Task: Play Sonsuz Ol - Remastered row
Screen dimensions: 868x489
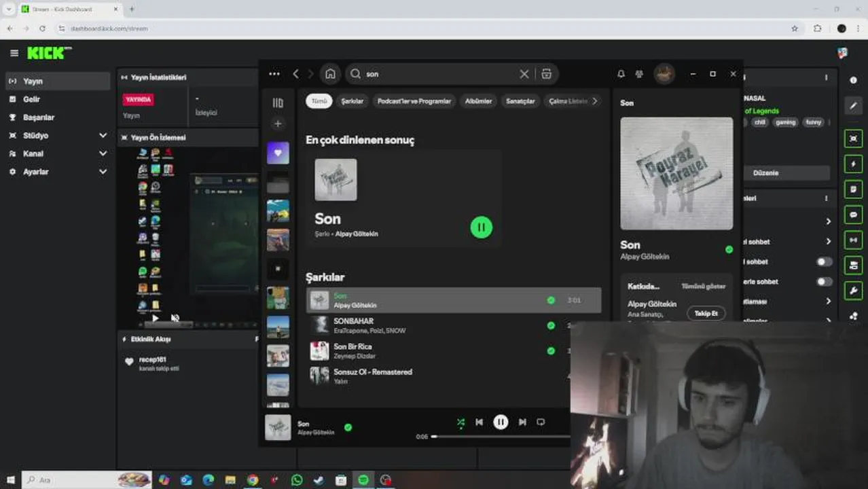Action: click(x=454, y=376)
